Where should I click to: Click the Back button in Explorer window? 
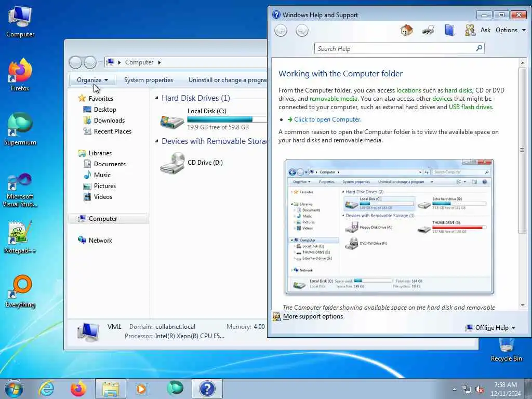[75, 62]
